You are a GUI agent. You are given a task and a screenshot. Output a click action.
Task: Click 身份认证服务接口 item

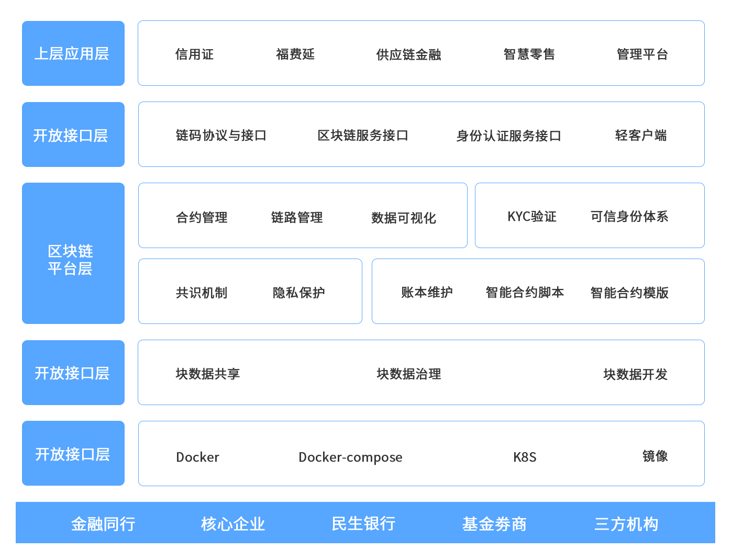pyautogui.click(x=508, y=136)
